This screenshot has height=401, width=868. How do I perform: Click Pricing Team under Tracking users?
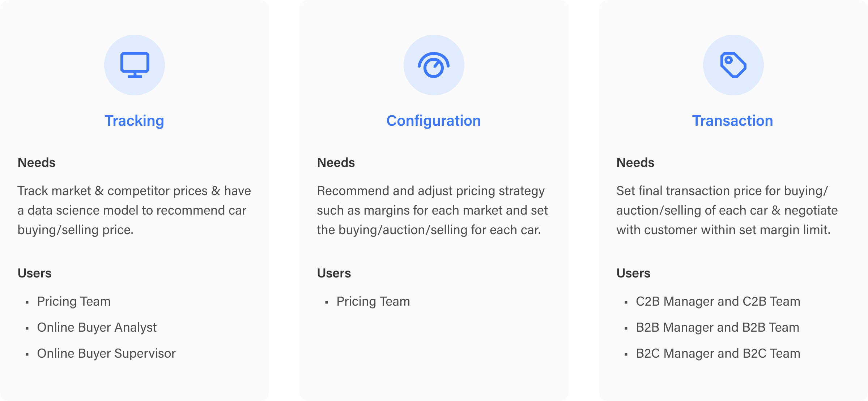pyautogui.click(x=74, y=301)
